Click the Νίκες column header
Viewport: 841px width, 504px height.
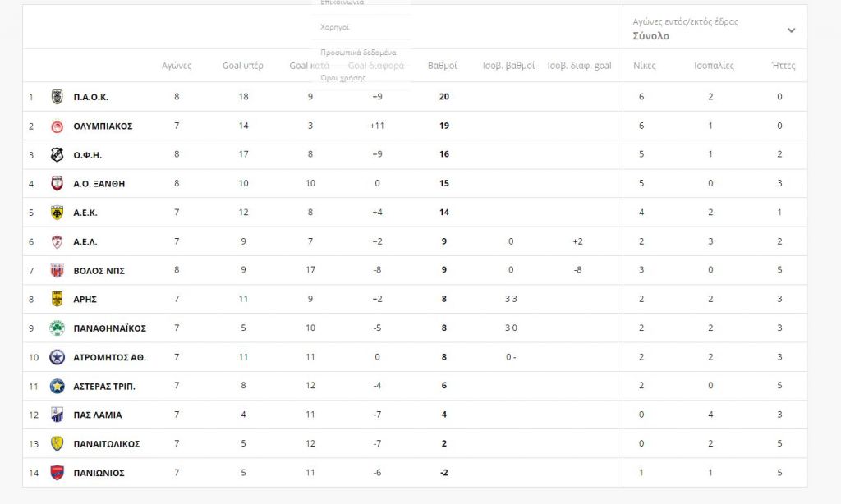coord(645,66)
